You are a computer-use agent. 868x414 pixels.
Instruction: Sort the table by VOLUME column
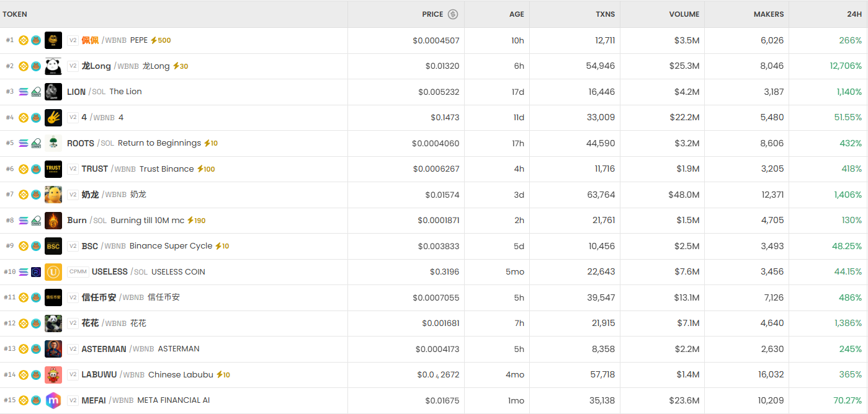(683, 14)
